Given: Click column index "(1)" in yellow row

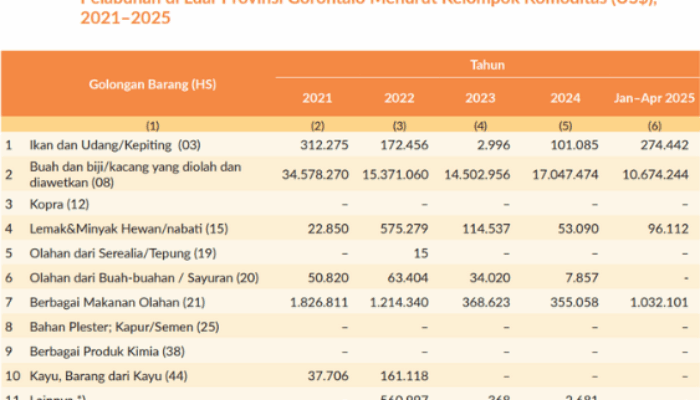Looking at the screenshot, I should point(153,126).
